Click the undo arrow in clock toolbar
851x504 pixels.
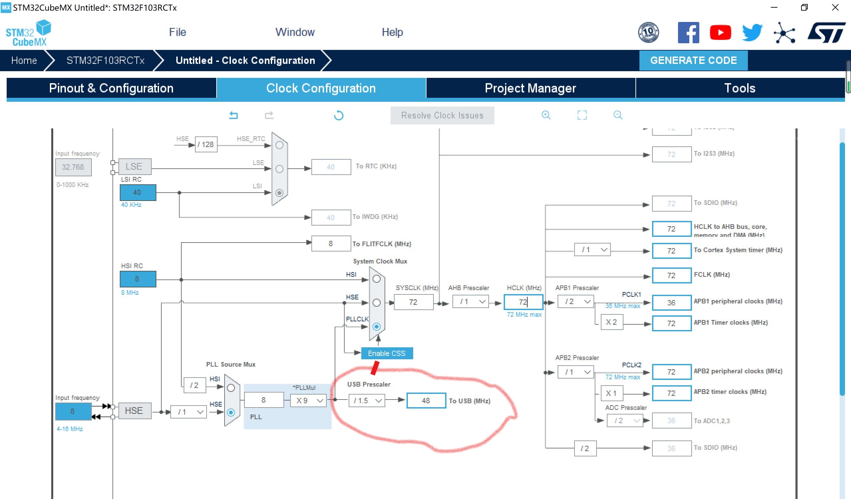pos(233,115)
